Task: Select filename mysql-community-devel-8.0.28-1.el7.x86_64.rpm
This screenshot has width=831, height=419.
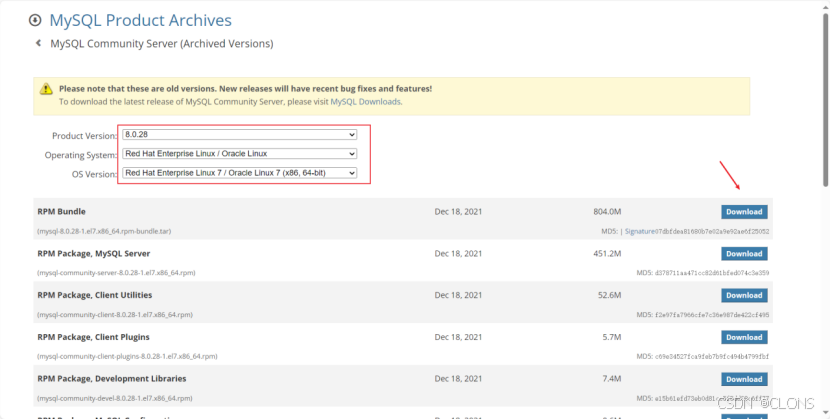Action: tap(114, 398)
